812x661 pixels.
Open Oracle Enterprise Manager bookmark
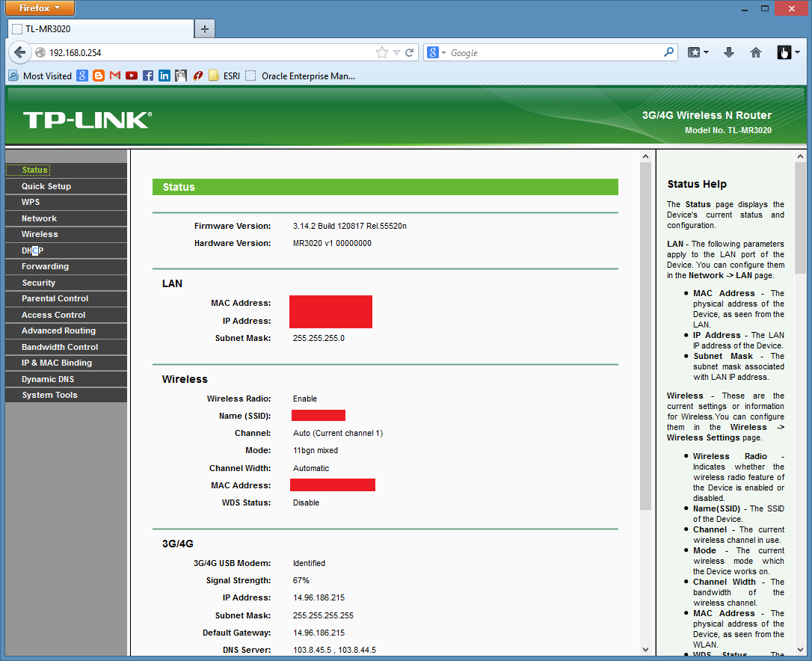(x=301, y=76)
